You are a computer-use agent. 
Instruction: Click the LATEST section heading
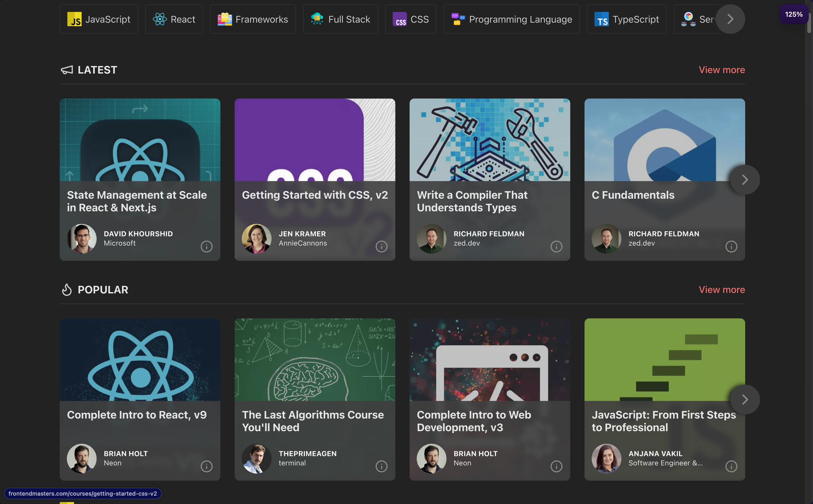[x=97, y=70]
